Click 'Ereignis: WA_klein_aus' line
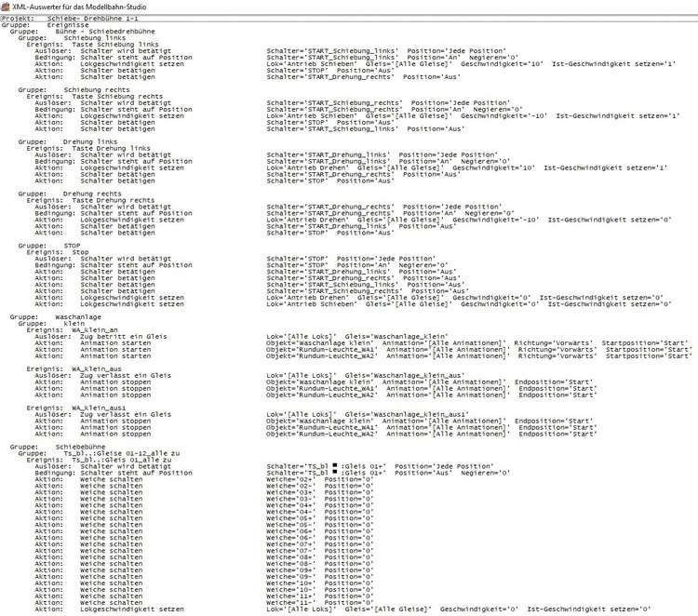Image resolution: width=698 pixels, height=616 pixels. pos(74,369)
